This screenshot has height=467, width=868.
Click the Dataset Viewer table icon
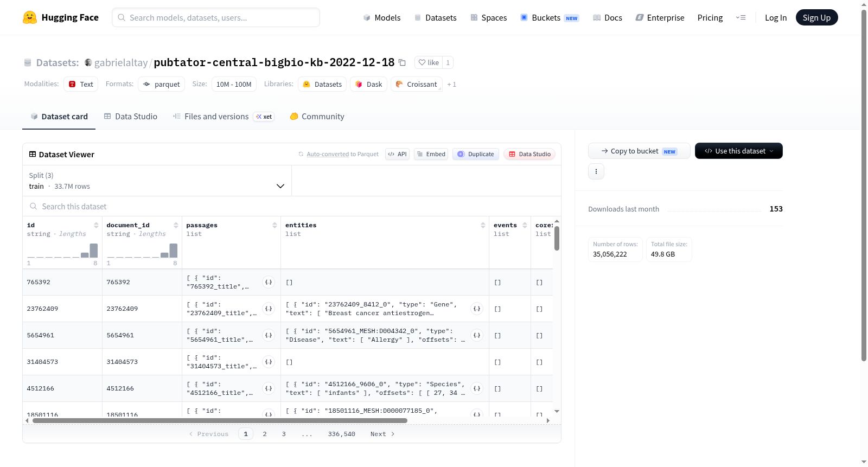tap(33, 155)
